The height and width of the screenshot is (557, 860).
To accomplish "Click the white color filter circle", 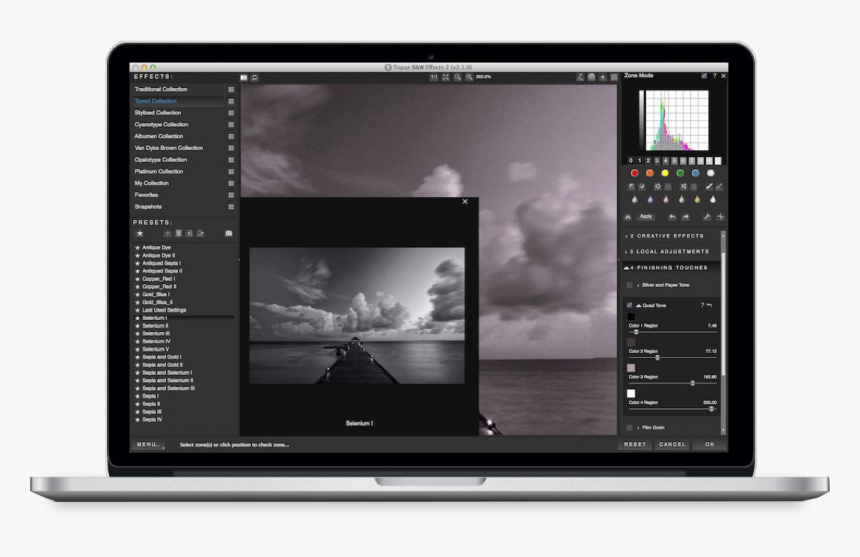I will (711, 173).
